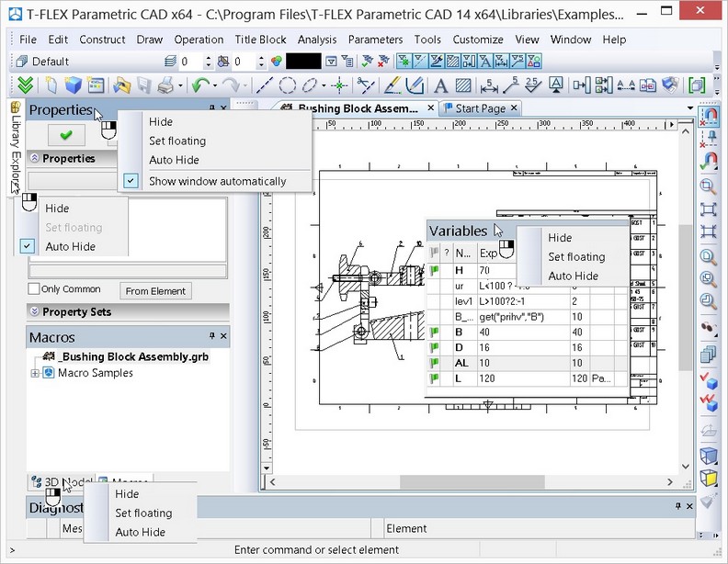Select the pencil Sketch tool
This screenshot has height=564, width=728.
(x=392, y=85)
